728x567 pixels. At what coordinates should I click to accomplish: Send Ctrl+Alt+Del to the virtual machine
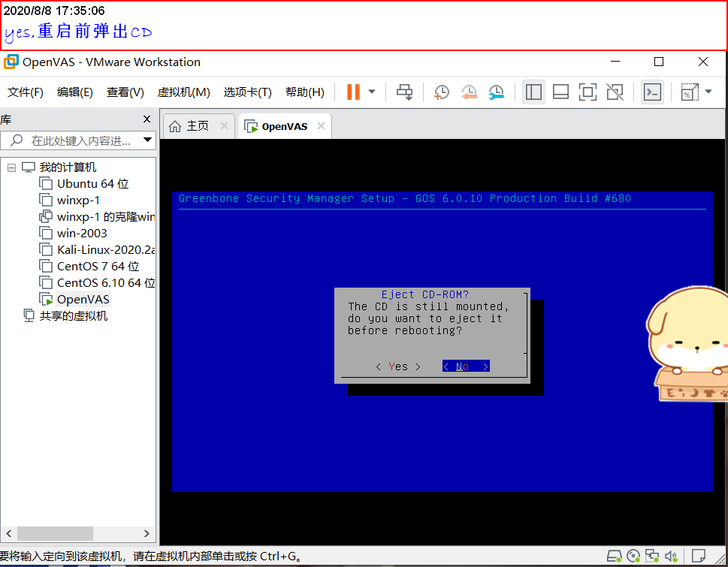point(404,92)
